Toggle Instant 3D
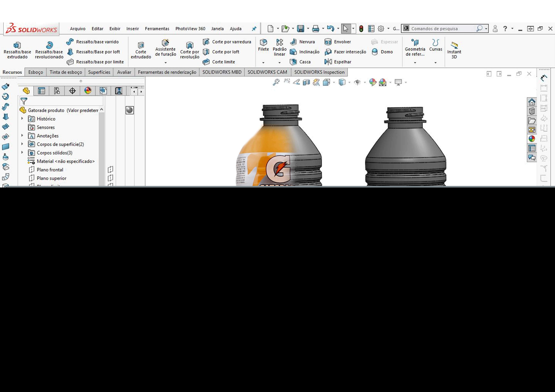This screenshot has height=392, width=555. coord(454,50)
